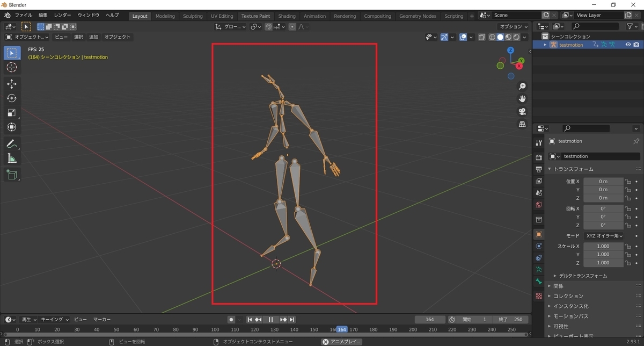Click the current frame marker 164 in timeline
This screenshot has width=644, height=346.
click(342, 329)
